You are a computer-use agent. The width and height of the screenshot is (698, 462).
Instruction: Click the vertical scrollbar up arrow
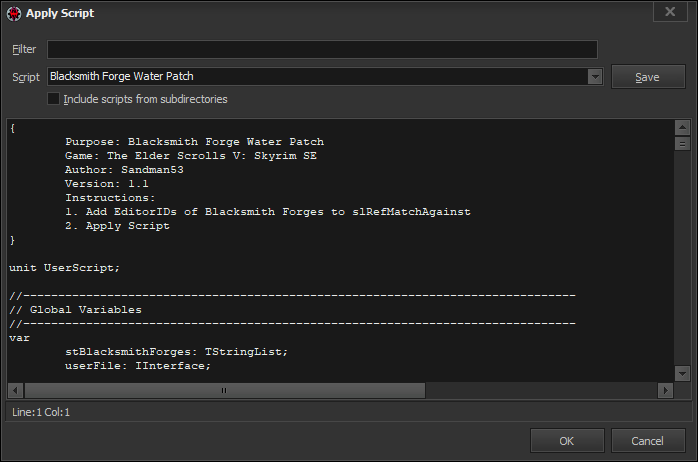[x=682, y=128]
